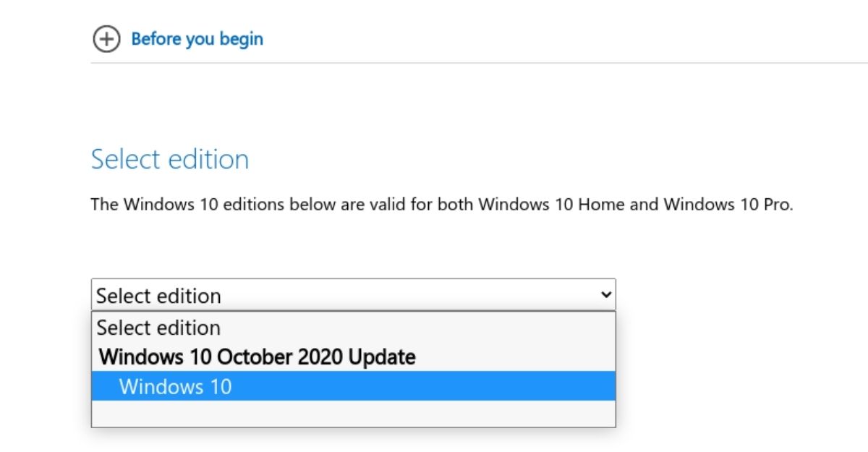
Task: Follow the blue Before you begin text
Action: (197, 39)
